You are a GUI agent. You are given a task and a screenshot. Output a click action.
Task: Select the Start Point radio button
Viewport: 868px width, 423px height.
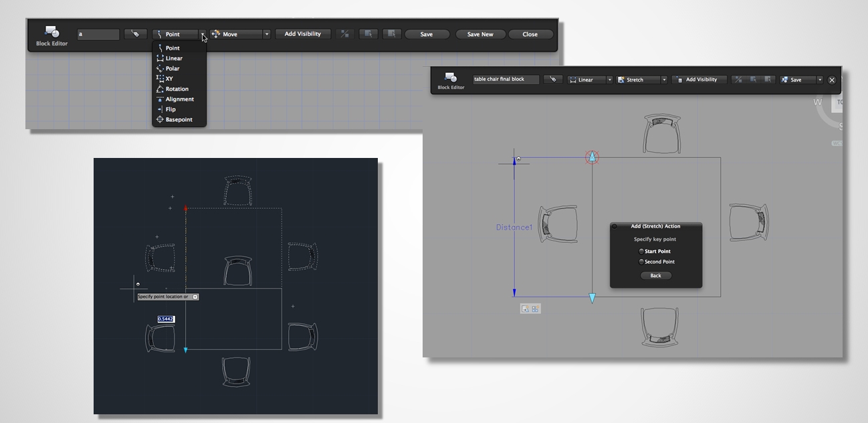click(x=642, y=252)
